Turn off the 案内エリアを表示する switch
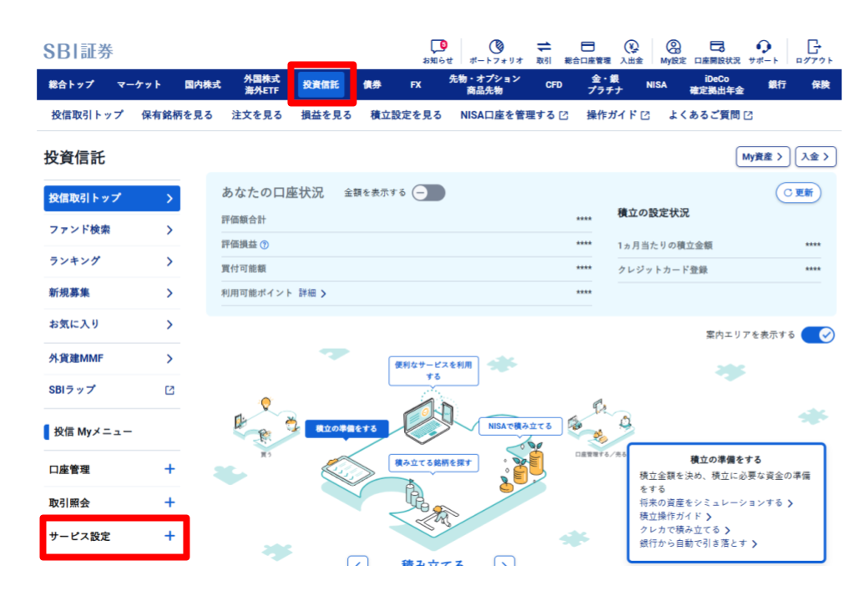Image resolution: width=868 pixels, height=601 pixels. (818, 335)
